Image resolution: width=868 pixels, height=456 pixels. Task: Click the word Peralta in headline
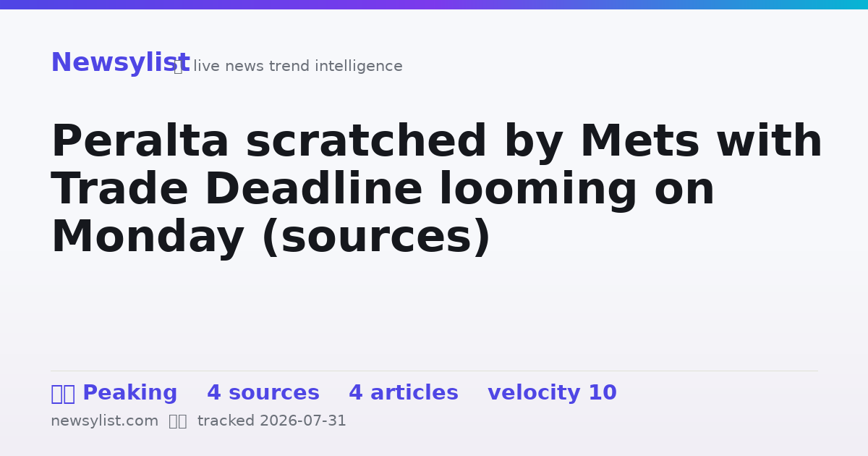(140, 142)
